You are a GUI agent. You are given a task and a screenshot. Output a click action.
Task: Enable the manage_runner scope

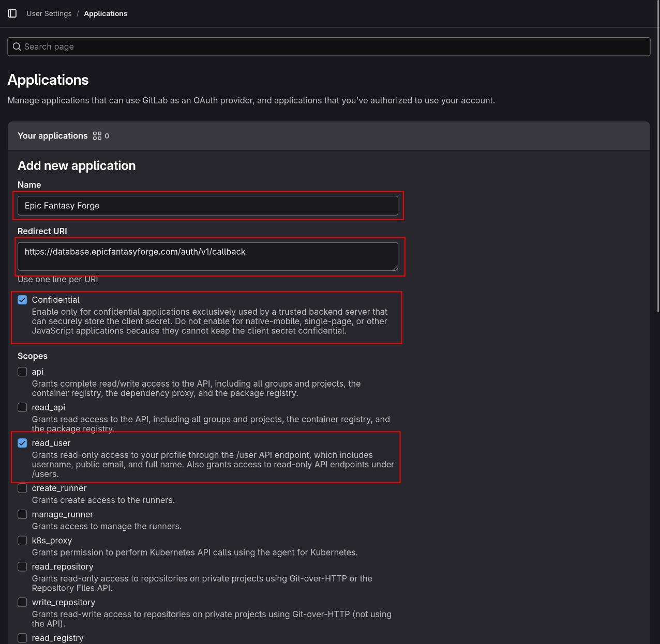[x=22, y=514]
